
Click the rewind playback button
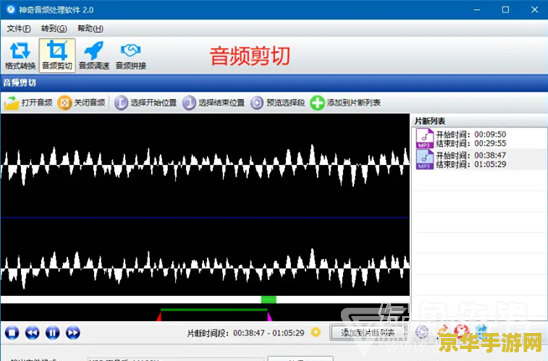click(x=32, y=333)
